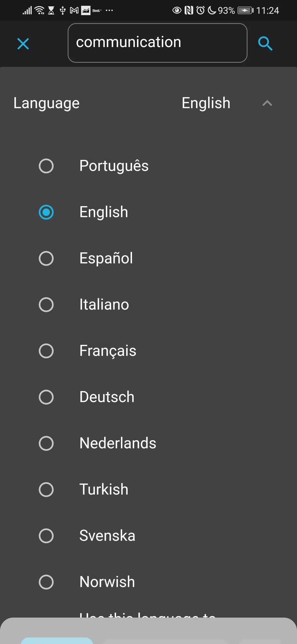
Task: Tap the Gmail icon in status bar
Action: [74, 11]
